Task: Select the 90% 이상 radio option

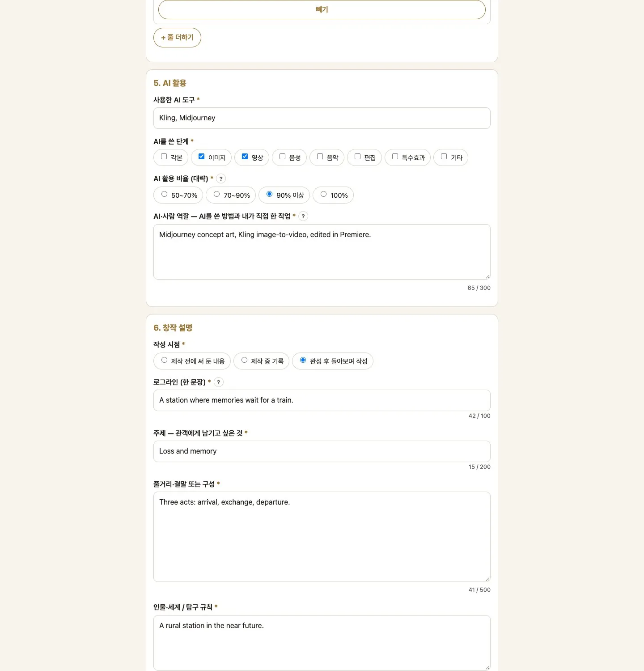Action: tap(269, 194)
